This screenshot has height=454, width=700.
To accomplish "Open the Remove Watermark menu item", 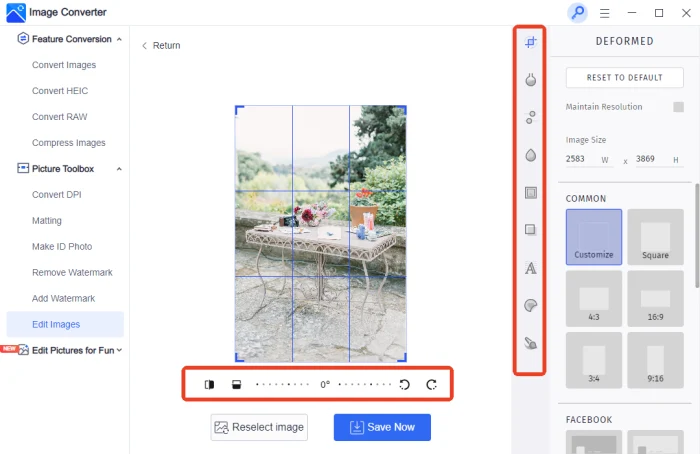I will 72,272.
